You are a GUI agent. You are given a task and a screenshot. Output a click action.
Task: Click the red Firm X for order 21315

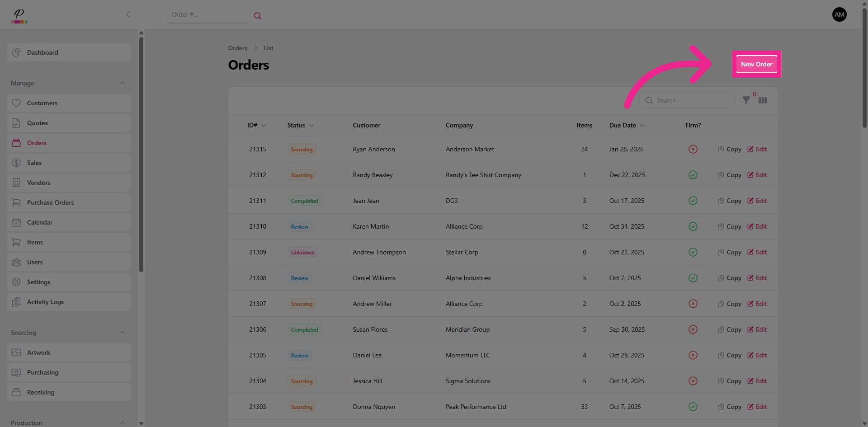693,149
